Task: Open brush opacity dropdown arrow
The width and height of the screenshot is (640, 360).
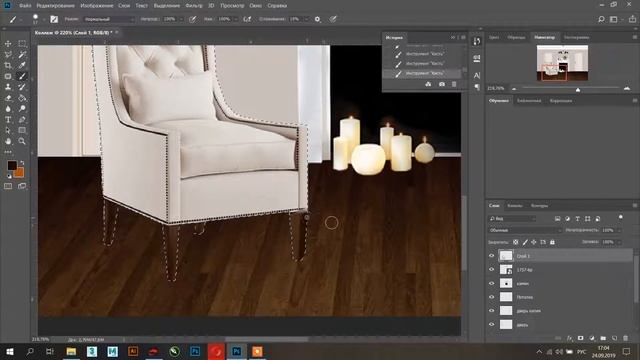Action: tap(181, 19)
